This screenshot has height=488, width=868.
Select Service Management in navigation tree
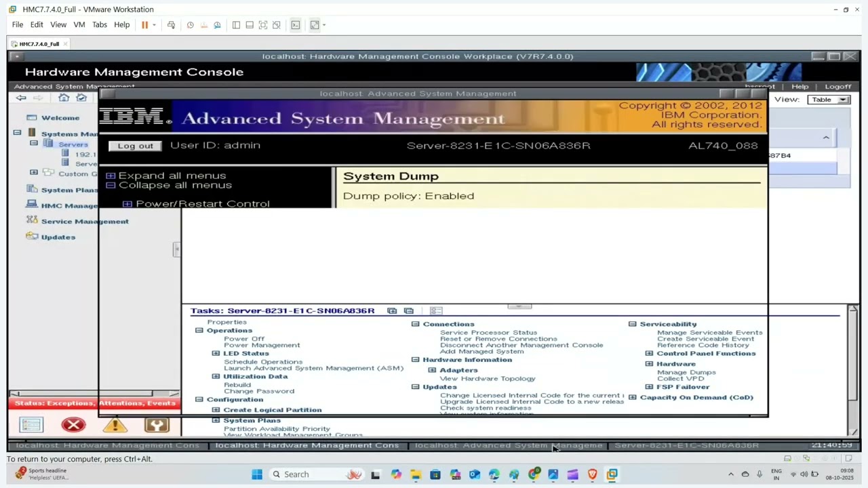(85, 222)
